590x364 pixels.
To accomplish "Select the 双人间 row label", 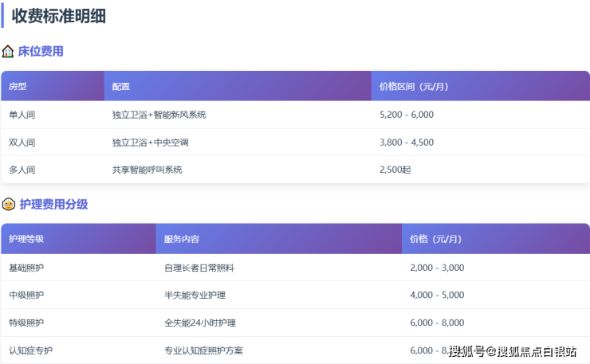I will [x=22, y=143].
